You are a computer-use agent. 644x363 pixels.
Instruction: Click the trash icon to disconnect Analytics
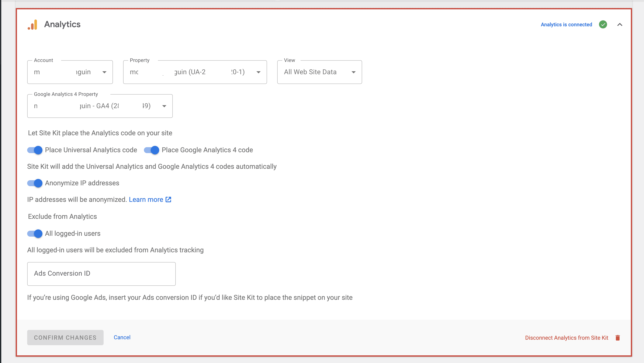coord(618,338)
